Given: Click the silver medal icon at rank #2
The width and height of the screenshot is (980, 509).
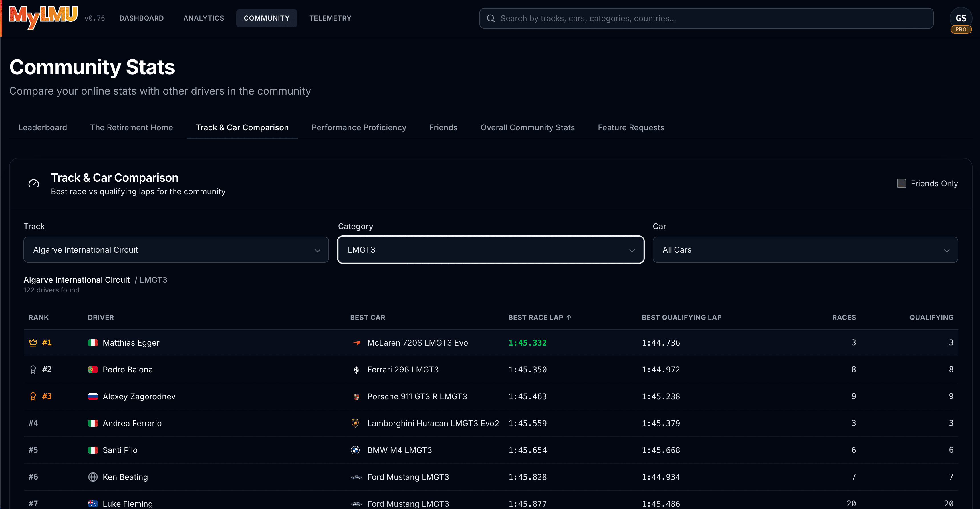Looking at the screenshot, I should tap(33, 369).
